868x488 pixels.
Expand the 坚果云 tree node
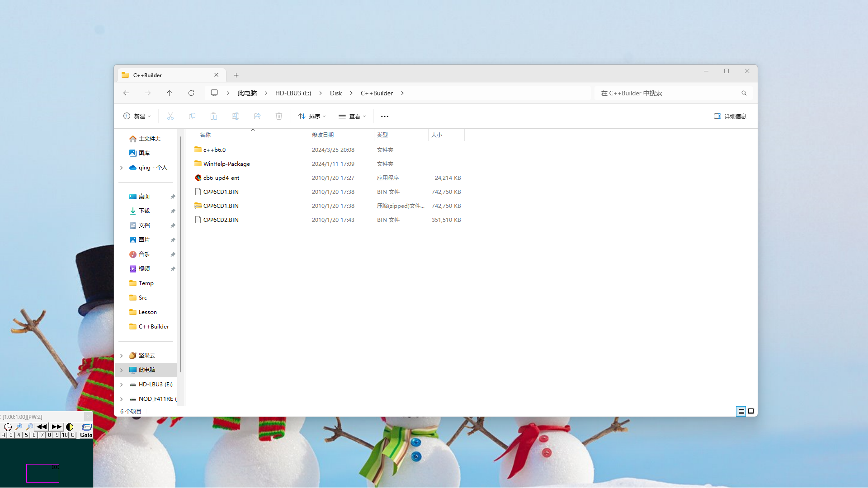coord(122,356)
